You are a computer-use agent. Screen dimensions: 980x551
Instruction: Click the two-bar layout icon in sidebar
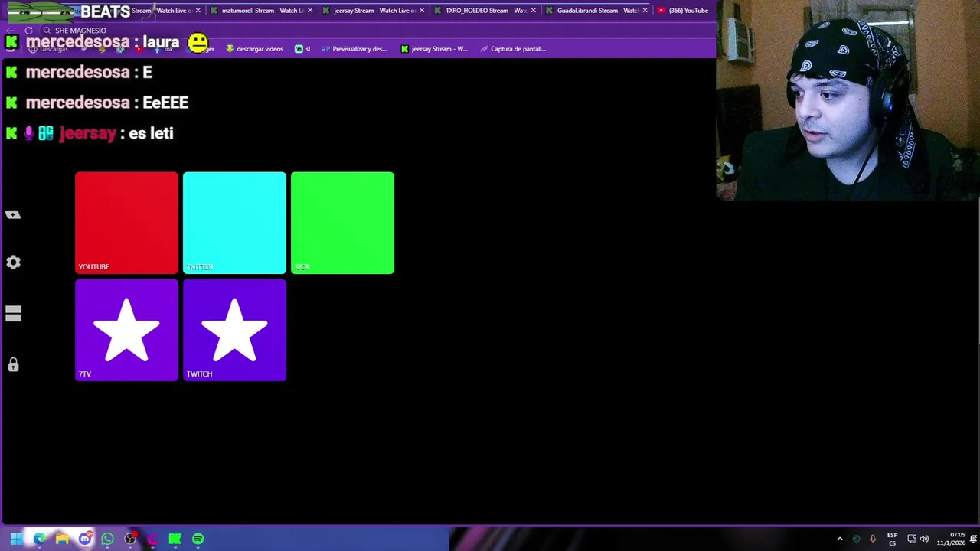13,314
